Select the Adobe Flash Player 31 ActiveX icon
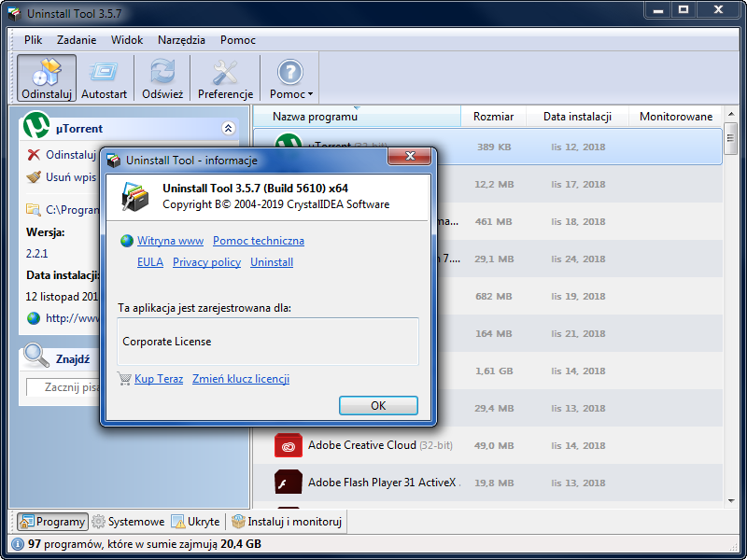The width and height of the screenshot is (747, 560). [289, 483]
